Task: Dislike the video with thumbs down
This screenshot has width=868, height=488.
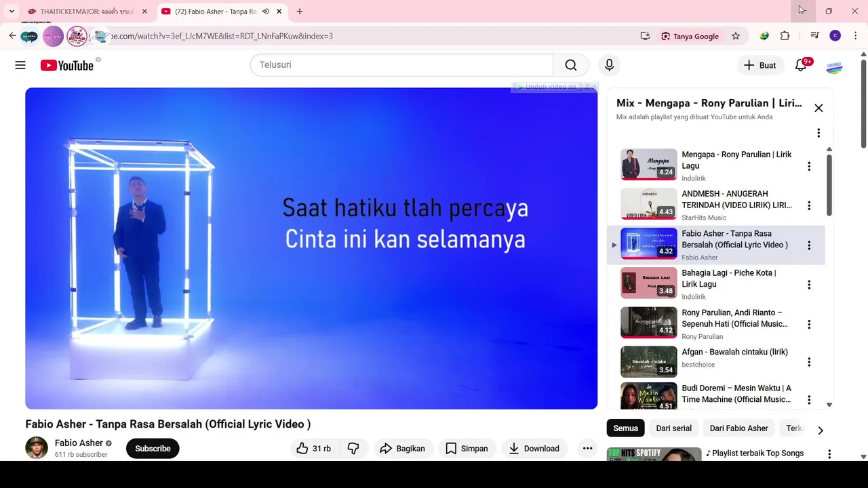Action: coord(353,448)
